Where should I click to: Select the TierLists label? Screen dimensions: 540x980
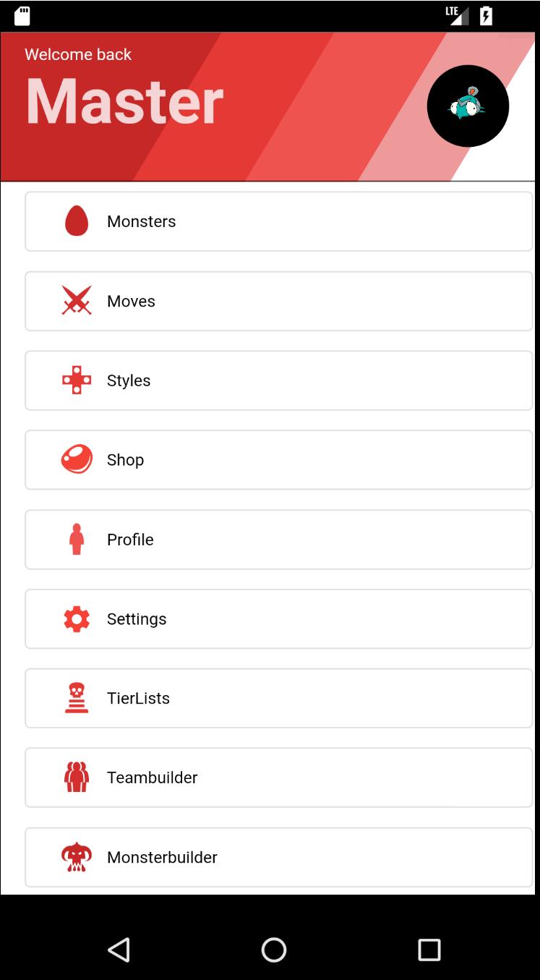pyautogui.click(x=138, y=699)
